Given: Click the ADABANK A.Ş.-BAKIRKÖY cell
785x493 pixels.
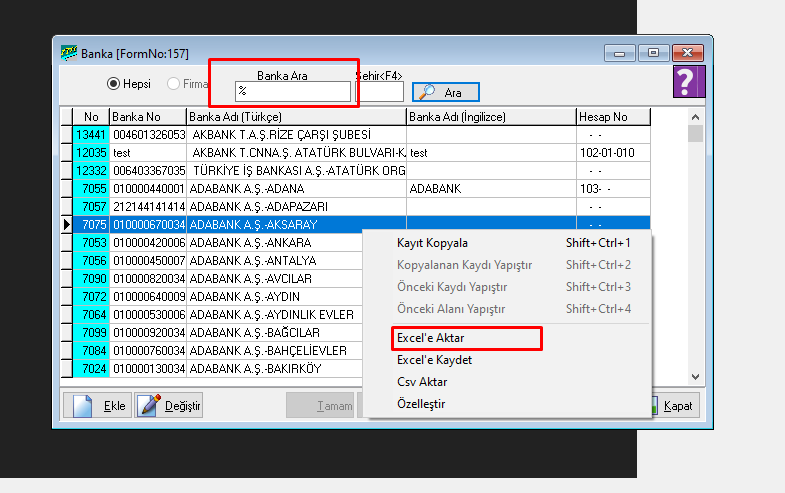Looking at the screenshot, I should pyautogui.click(x=274, y=369).
